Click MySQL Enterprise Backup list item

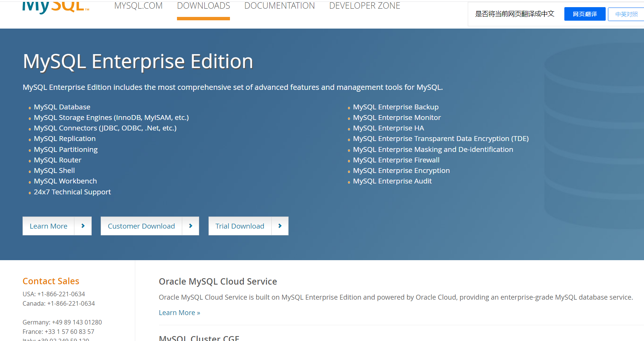(396, 107)
